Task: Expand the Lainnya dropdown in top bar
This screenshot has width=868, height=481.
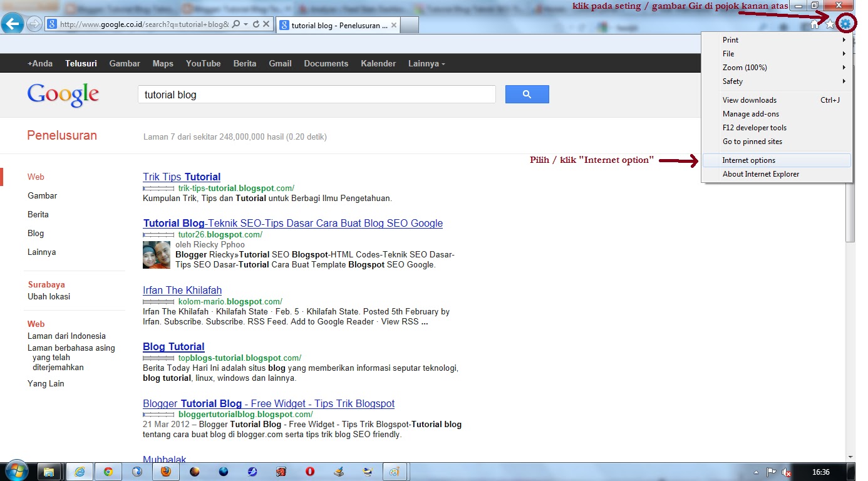Action: (x=426, y=63)
